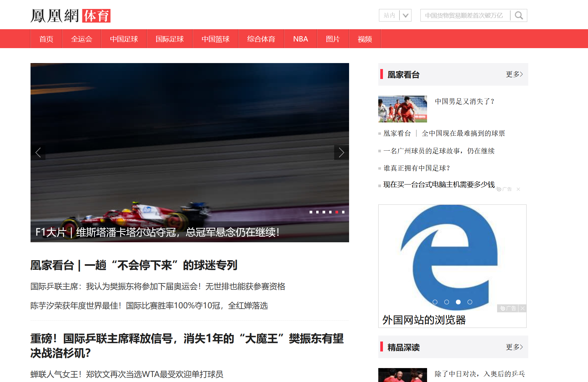Close the large browser ad with X
The height and width of the screenshot is (382, 588).
click(x=523, y=308)
